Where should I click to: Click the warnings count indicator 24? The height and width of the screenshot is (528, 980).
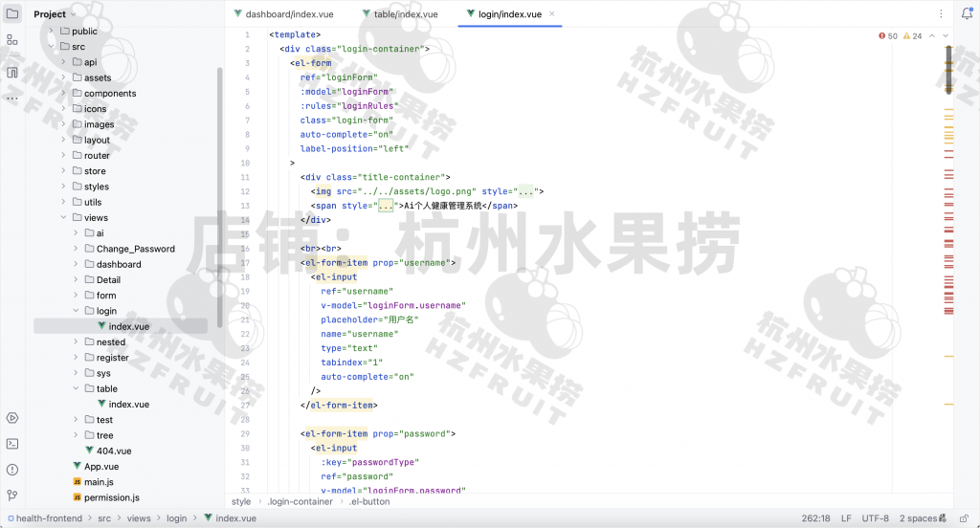pos(912,36)
